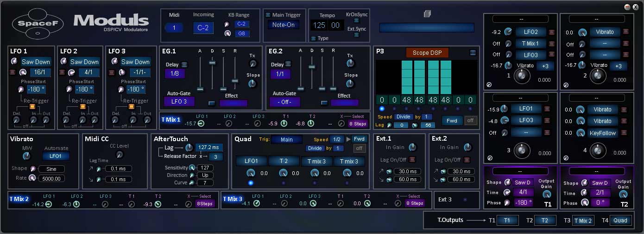Screen dimensions: 644x234
Task: Open the EG.2 Auto-Gate -Off- selector
Action: click(x=285, y=102)
